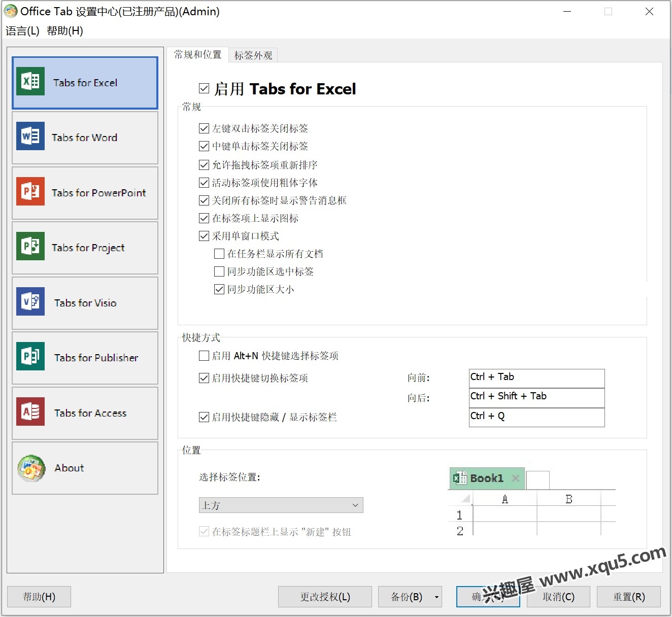Open the 帮助(H) menu

pyautogui.click(x=65, y=30)
